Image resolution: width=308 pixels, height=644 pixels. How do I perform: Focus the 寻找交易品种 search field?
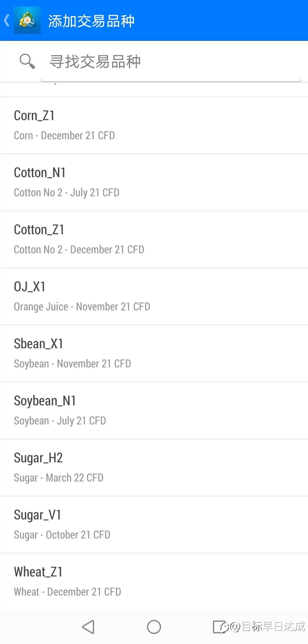pyautogui.click(x=171, y=62)
